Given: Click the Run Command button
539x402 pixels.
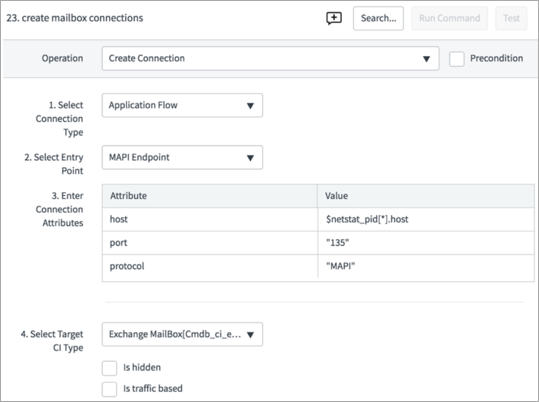Looking at the screenshot, I should 449,18.
